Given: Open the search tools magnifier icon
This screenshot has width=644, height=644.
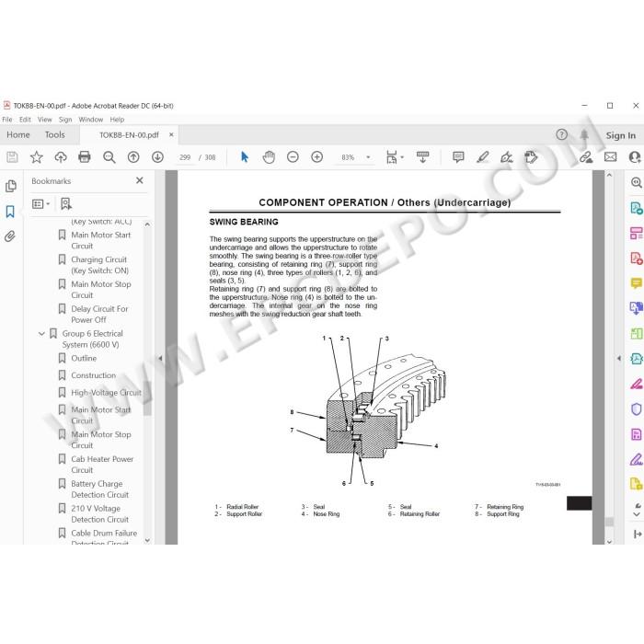Looking at the screenshot, I should [x=637, y=182].
